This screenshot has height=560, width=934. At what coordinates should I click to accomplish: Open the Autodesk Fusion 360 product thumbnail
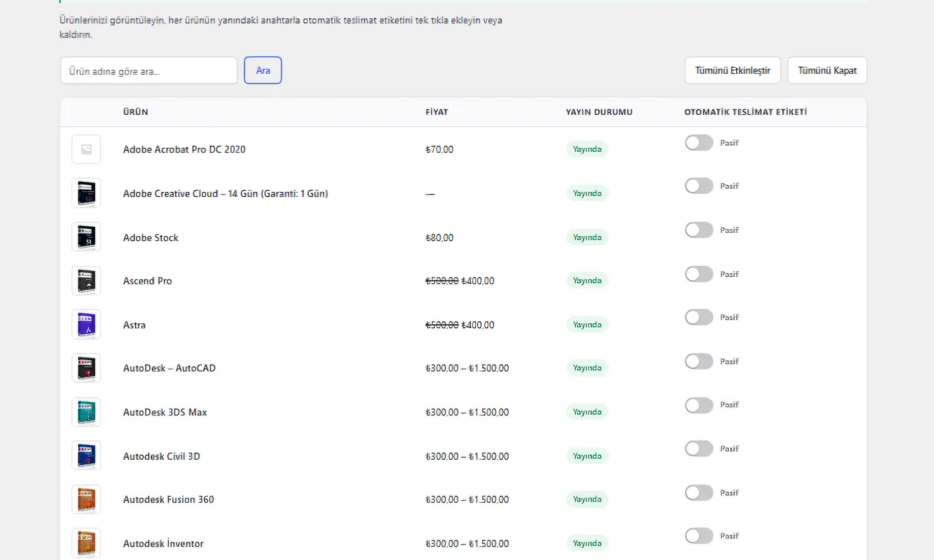pos(86,499)
